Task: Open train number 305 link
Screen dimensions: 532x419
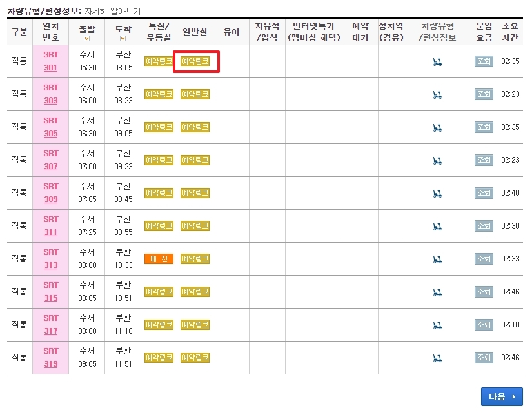Action: pos(50,134)
